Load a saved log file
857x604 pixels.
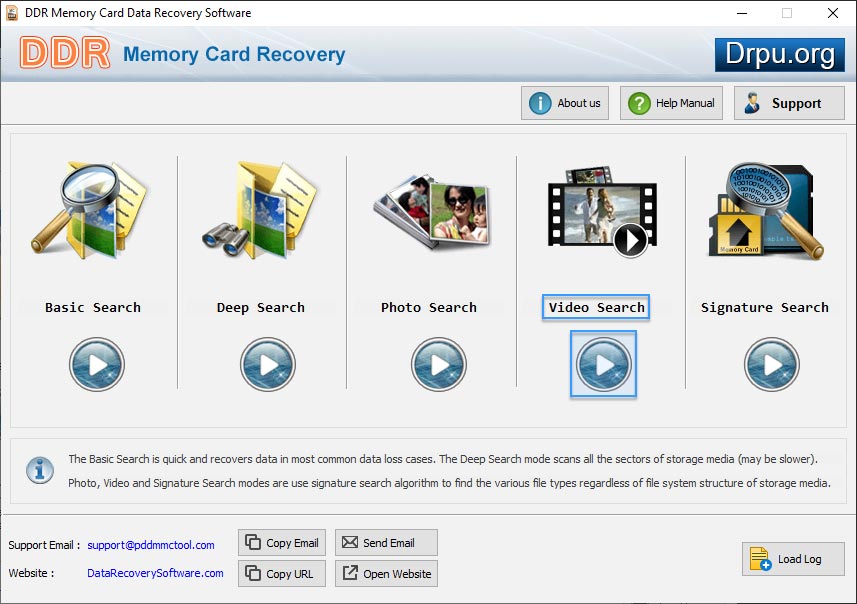pyautogui.click(x=793, y=559)
